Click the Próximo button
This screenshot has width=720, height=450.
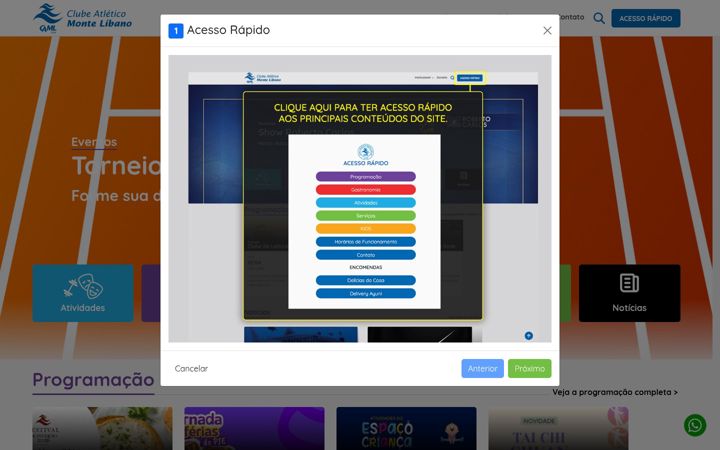pos(529,368)
